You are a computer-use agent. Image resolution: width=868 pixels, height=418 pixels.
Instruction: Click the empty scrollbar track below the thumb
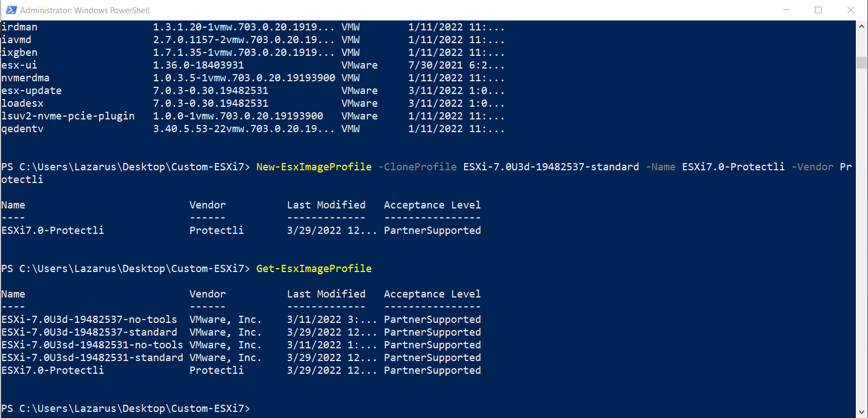(x=861, y=238)
